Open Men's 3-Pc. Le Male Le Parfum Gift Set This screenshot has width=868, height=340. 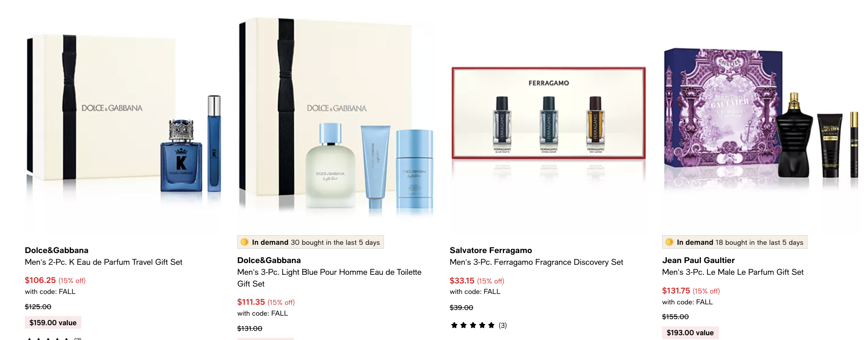click(x=733, y=272)
